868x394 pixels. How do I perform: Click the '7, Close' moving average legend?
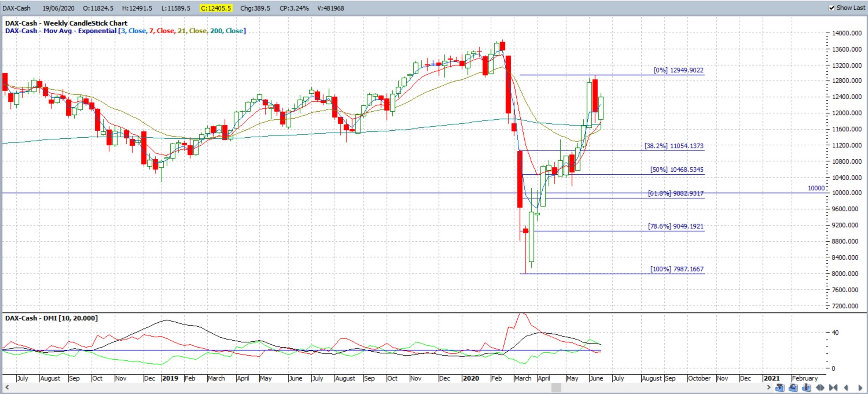(162, 31)
